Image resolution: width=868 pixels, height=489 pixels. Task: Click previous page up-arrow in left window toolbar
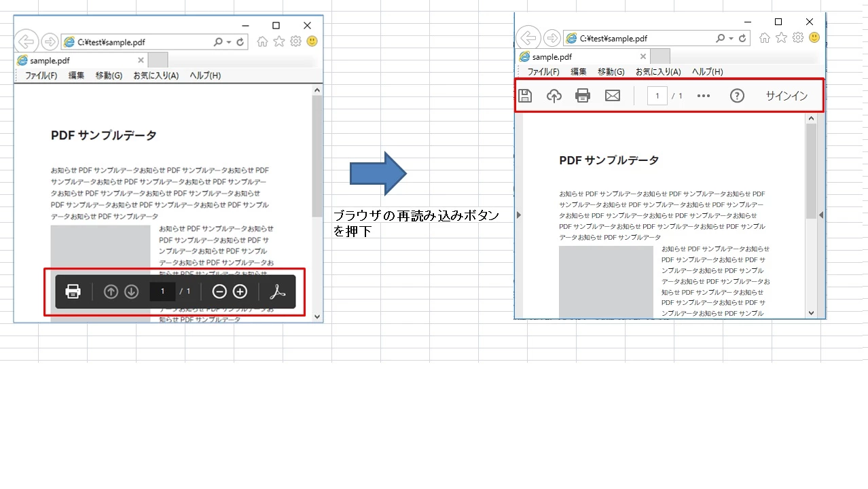[x=111, y=291]
